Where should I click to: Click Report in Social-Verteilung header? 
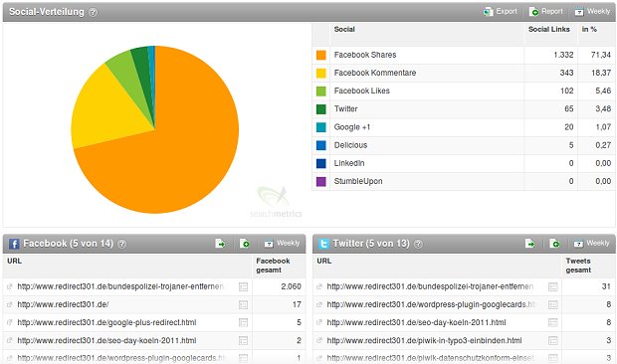(x=546, y=12)
